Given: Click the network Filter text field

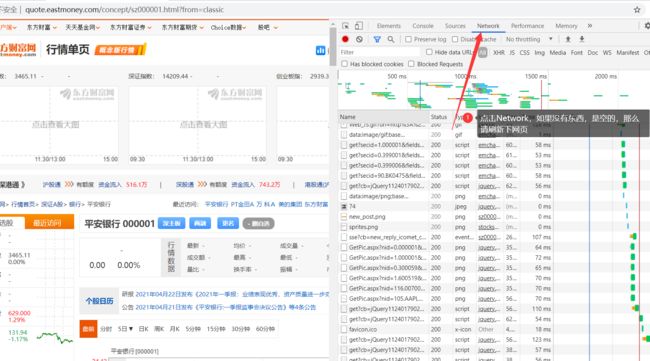Looking at the screenshot, I should point(379,52).
